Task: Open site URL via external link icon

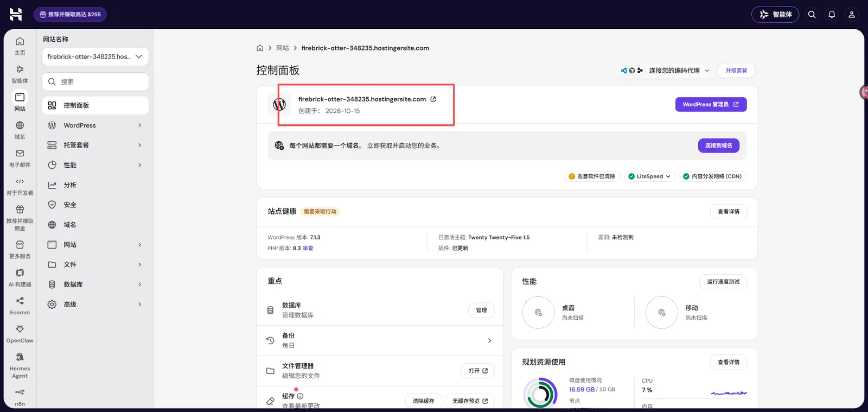Action: tap(433, 99)
